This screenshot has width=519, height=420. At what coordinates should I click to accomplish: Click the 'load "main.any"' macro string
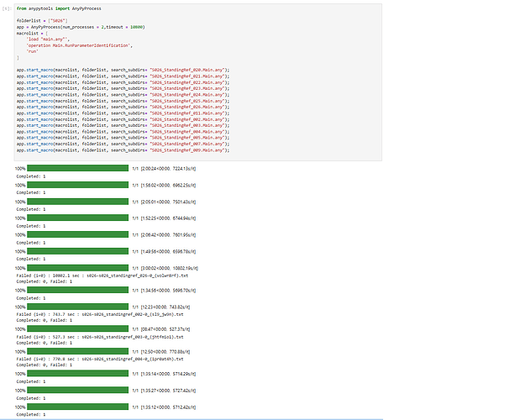pos(46,39)
